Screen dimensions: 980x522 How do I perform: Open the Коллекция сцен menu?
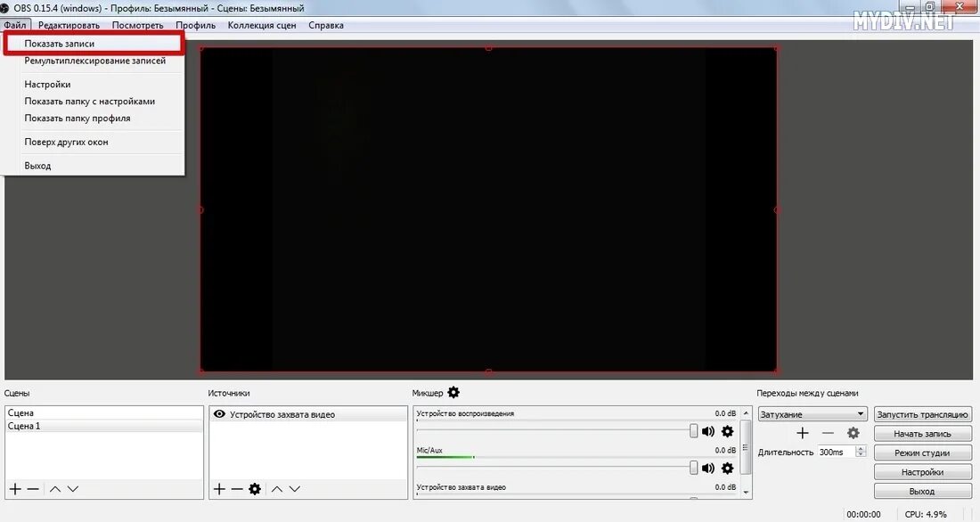[262, 25]
